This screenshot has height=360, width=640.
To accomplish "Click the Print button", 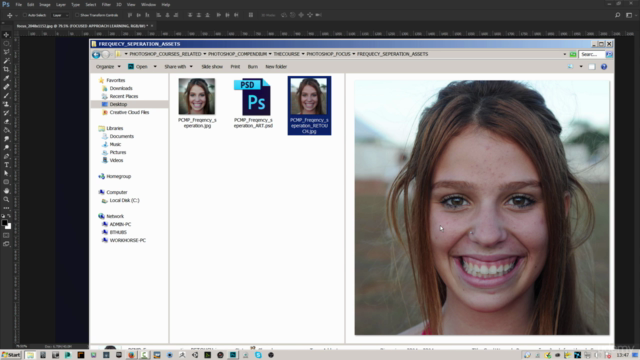I will click(235, 67).
